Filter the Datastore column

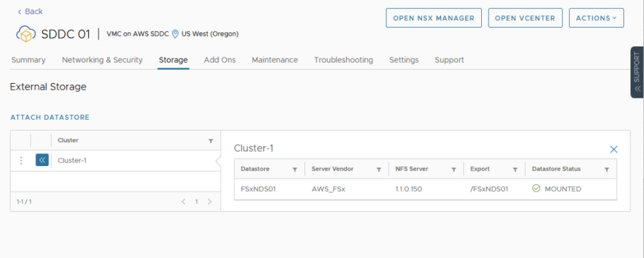[x=294, y=169]
